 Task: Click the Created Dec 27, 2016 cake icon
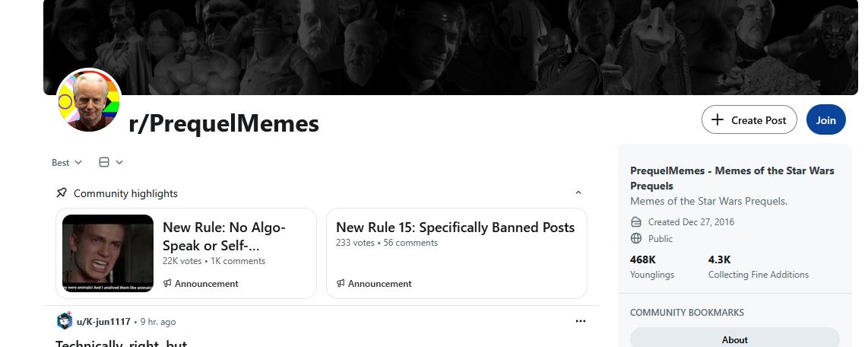tap(636, 221)
